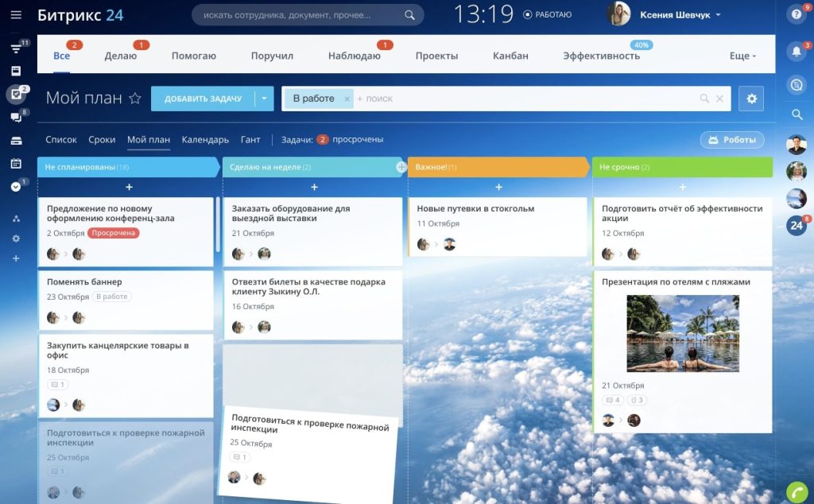Open the hamburger main menu
814x504 pixels.
[16, 14]
